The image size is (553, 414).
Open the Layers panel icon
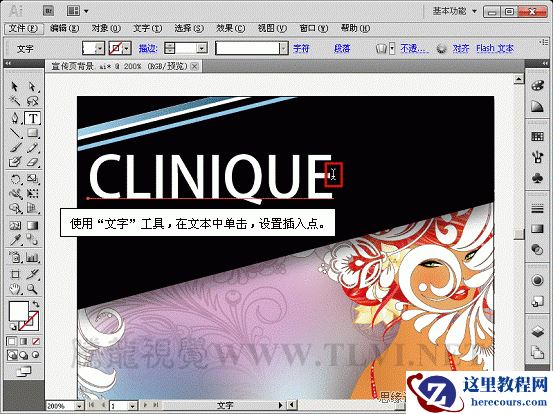[537, 331]
